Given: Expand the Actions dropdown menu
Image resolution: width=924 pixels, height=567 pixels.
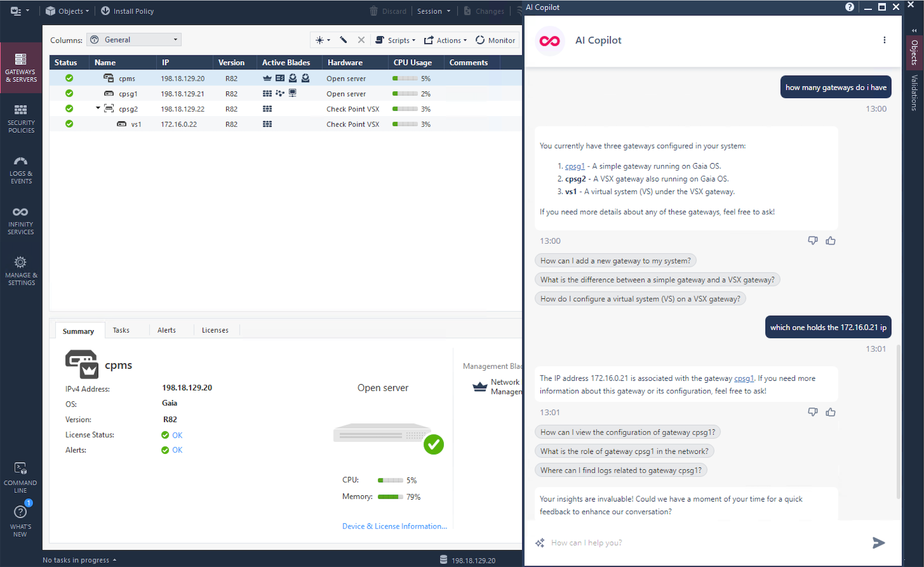Looking at the screenshot, I should coord(446,40).
